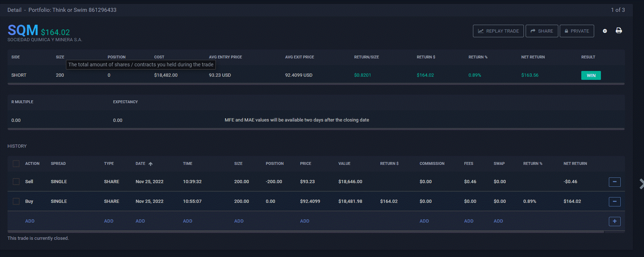Click the plus icon to add a history row
The height and width of the screenshot is (257, 644).
tap(615, 221)
